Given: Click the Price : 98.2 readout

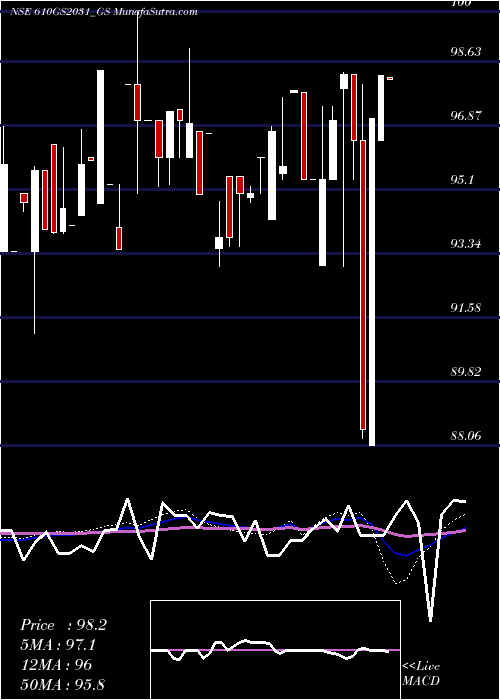Looking at the screenshot, I should coord(63,625).
